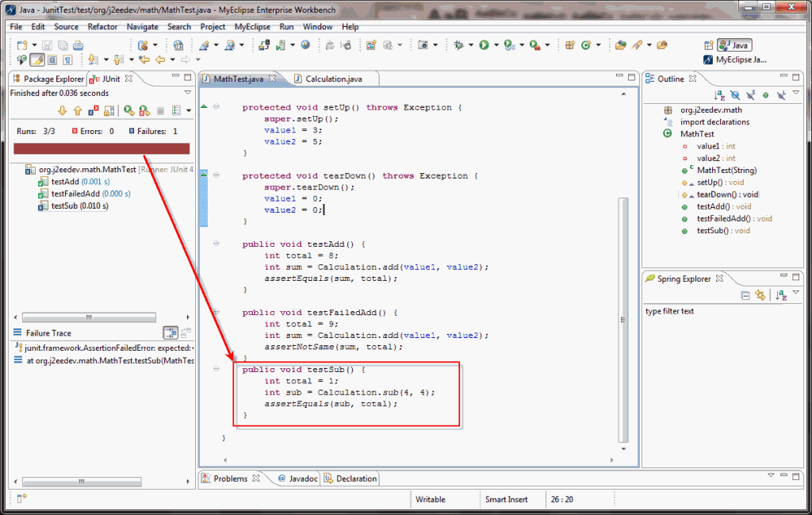This screenshot has width=812, height=515.
Task: Toggle Show Whitespace Characters pilcrow
Action: (68, 60)
